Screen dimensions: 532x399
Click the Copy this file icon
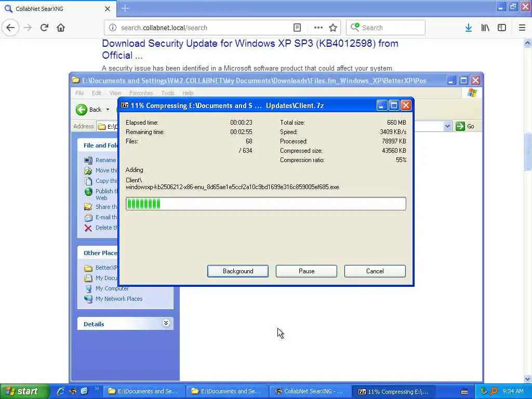click(88, 181)
